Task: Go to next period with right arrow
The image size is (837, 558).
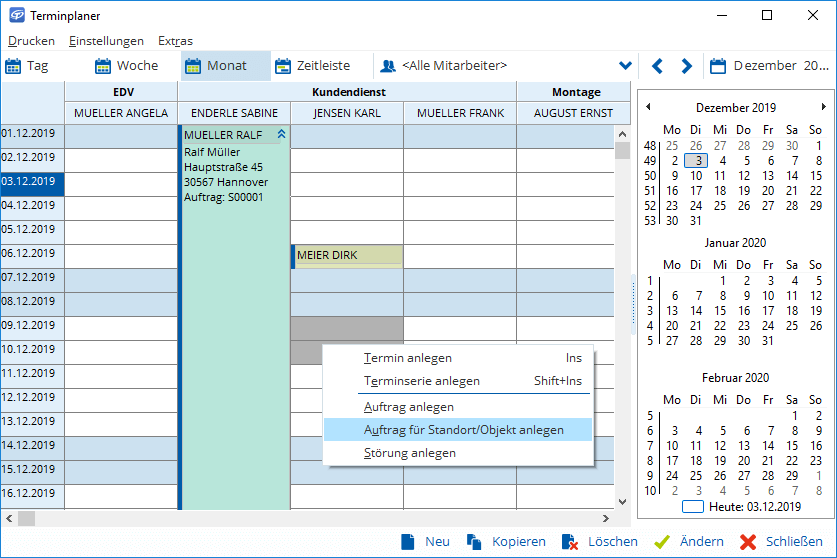Action: point(687,66)
